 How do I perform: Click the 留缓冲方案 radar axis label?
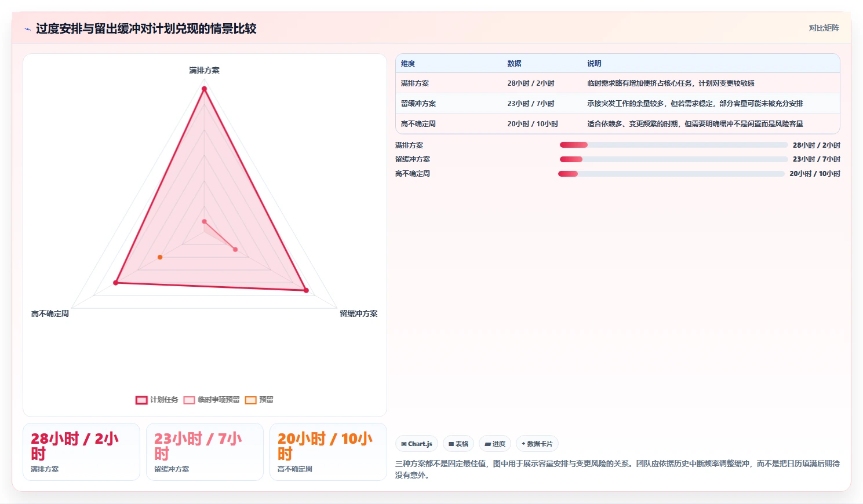click(358, 313)
